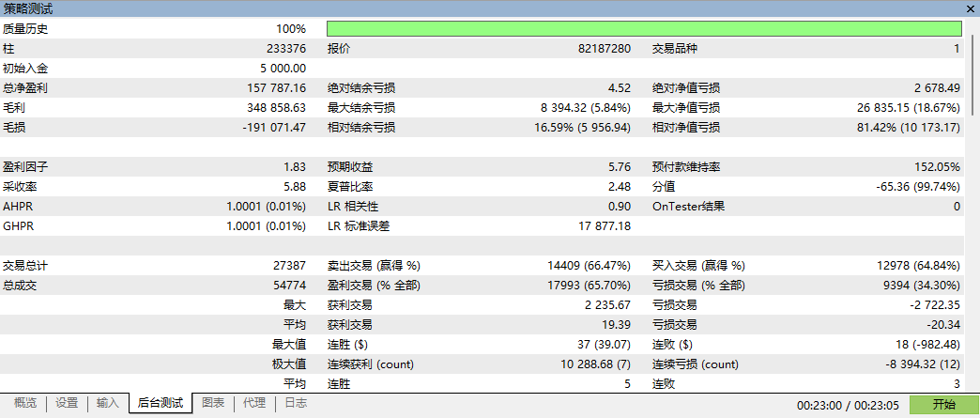Viewport: 980px width, 418px height.
Task: Click the 交易总计 value 27387
Action: pos(289,266)
